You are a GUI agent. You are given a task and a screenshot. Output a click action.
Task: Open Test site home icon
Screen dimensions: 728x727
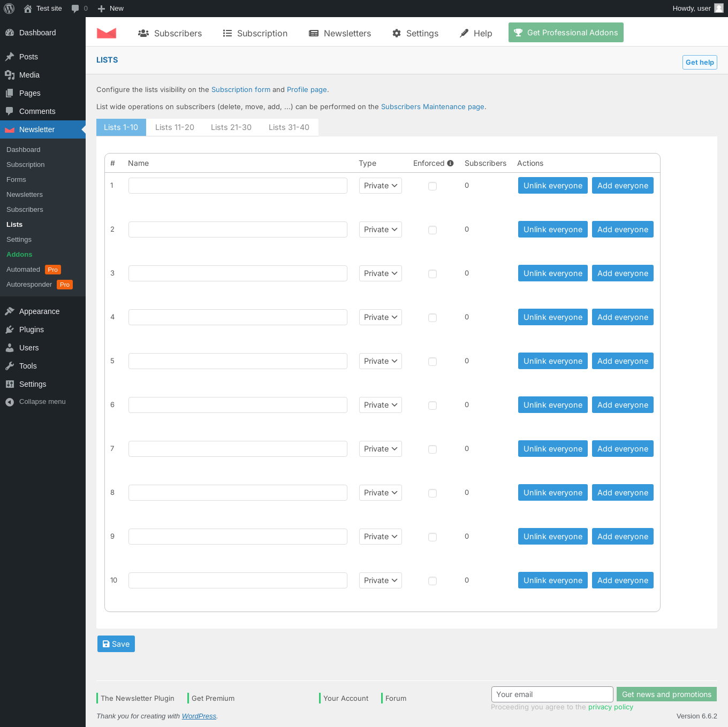pyautogui.click(x=28, y=9)
